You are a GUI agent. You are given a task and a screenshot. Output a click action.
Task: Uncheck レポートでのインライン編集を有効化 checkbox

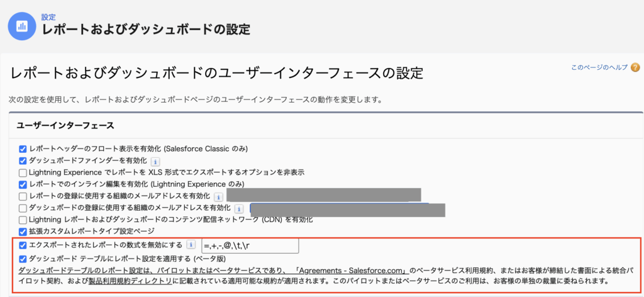[23, 184]
